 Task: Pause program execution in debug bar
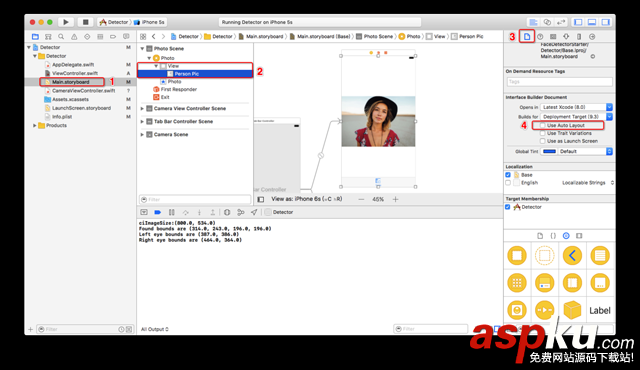click(x=172, y=213)
